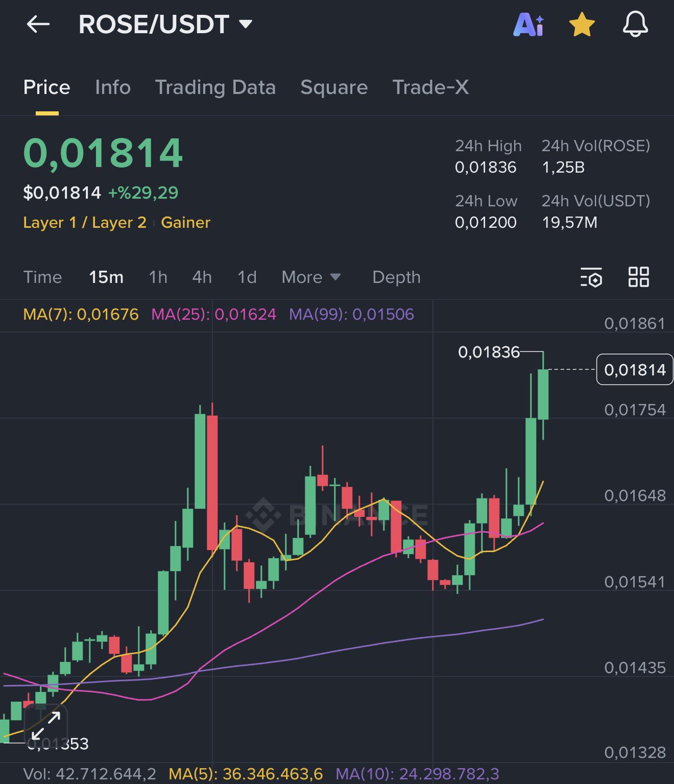
Task: Expand the More timeframes dropdown
Action: [x=311, y=277]
